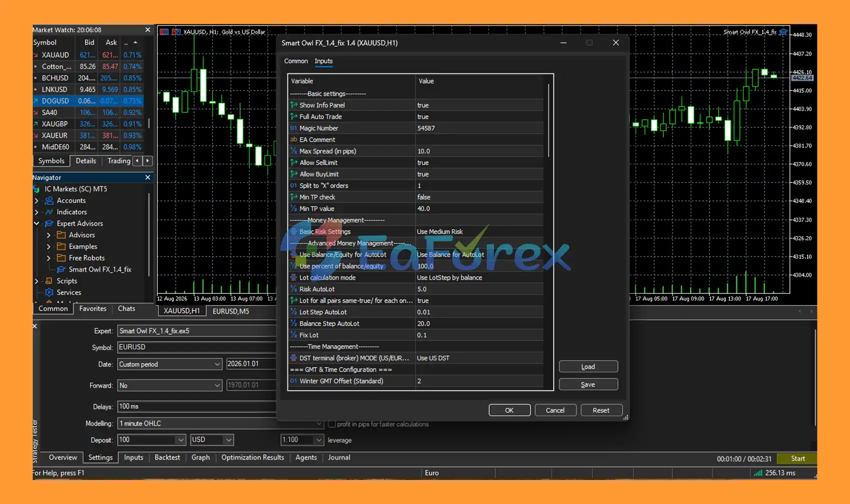Open the Optimization Results tab in Strategy Tester

(x=253, y=457)
